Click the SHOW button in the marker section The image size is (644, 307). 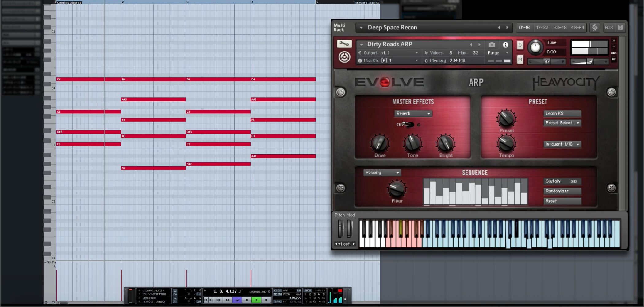coord(308,290)
